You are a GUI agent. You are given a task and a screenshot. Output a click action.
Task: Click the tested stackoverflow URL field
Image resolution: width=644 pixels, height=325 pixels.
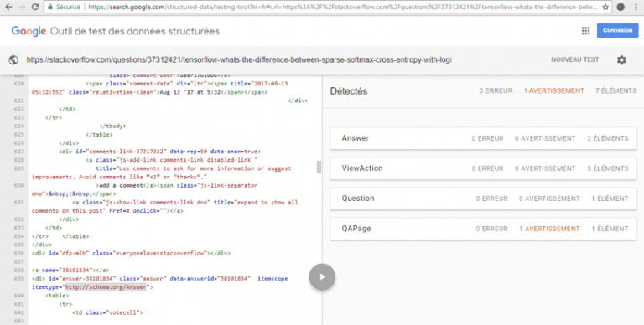click(x=239, y=60)
